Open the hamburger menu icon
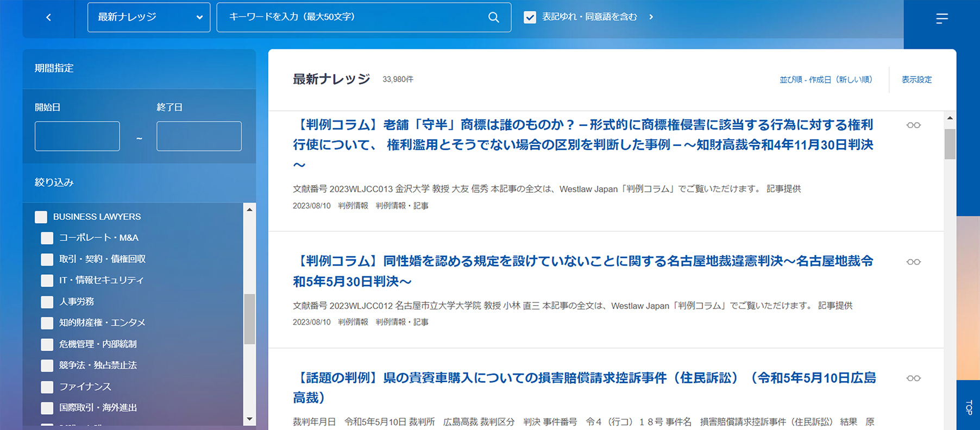This screenshot has height=430, width=980. click(x=942, y=18)
